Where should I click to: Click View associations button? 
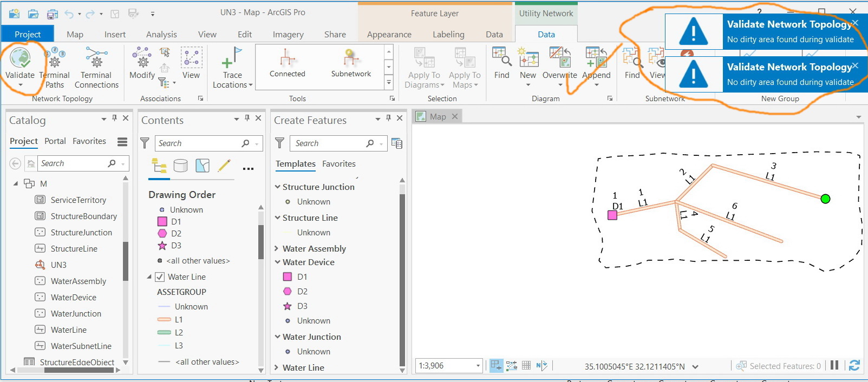(x=191, y=63)
